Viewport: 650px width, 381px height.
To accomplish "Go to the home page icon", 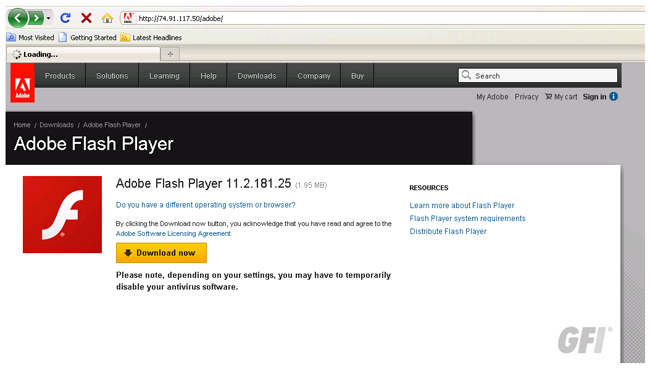I will point(107,18).
